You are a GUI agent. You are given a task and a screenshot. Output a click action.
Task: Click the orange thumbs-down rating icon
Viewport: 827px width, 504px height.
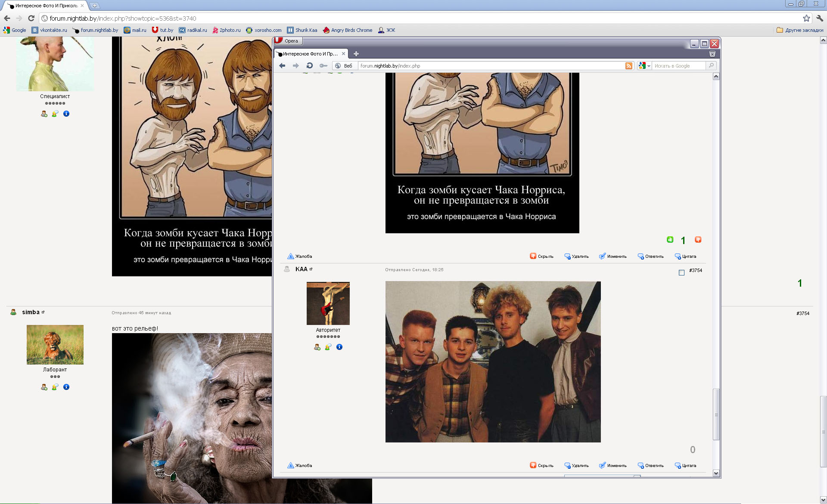[x=698, y=240]
